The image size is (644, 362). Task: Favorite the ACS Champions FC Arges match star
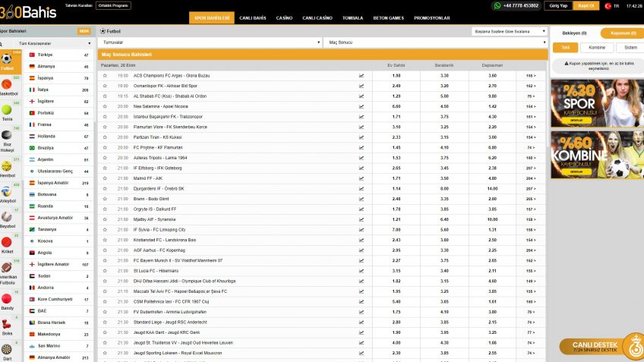pos(105,76)
